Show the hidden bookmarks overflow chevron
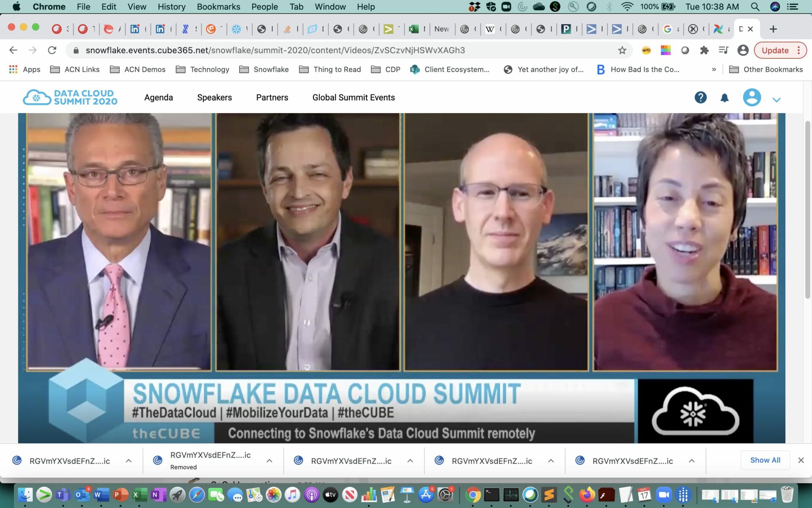Viewport: 812px width, 508px height. (714, 69)
